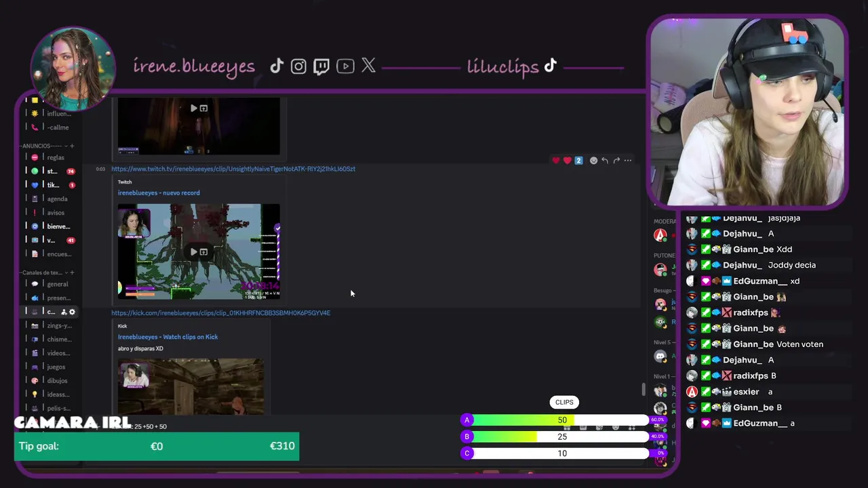This screenshot has height=488, width=868.
Task: Click the chat message list scrollbar thumb
Action: [644, 389]
